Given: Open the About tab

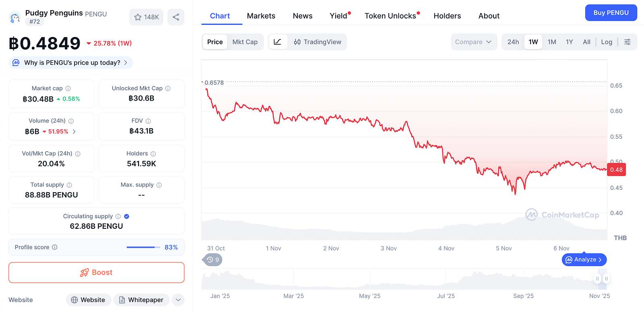Looking at the screenshot, I should click(489, 16).
